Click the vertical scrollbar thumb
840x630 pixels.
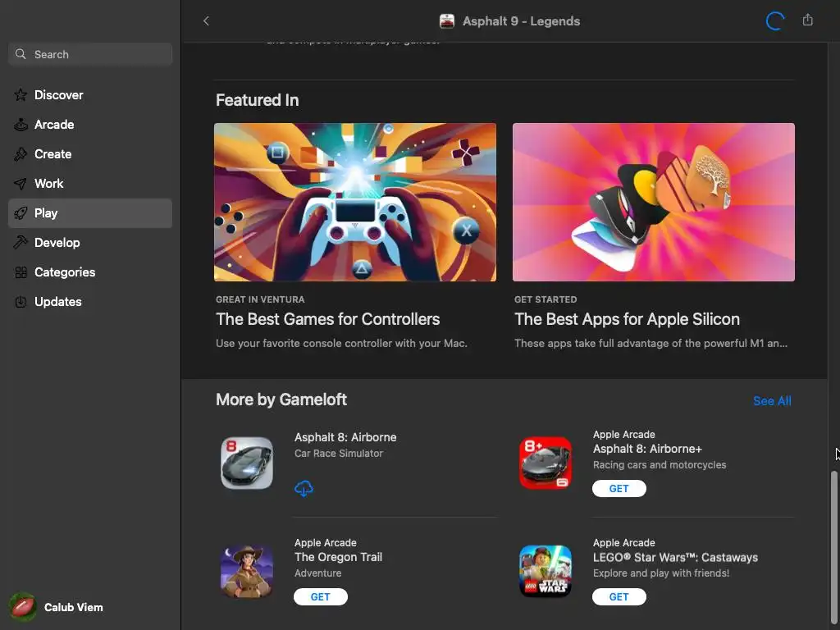(x=833, y=546)
